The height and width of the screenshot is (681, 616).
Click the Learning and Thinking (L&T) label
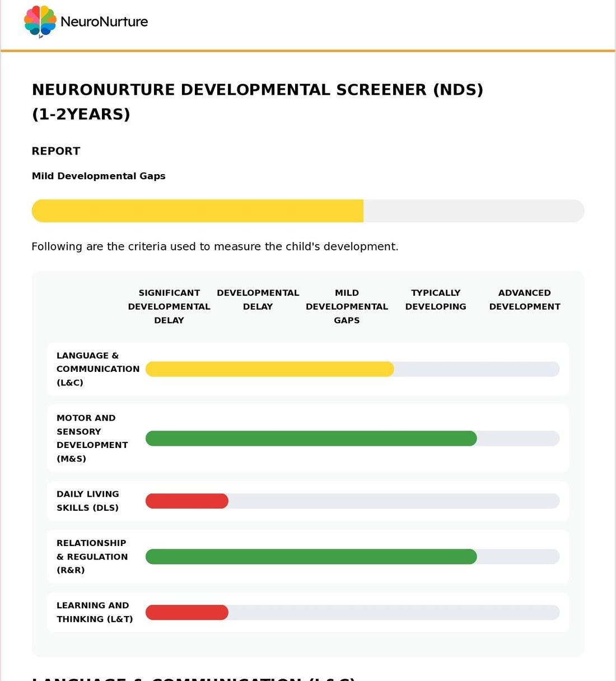click(x=95, y=612)
